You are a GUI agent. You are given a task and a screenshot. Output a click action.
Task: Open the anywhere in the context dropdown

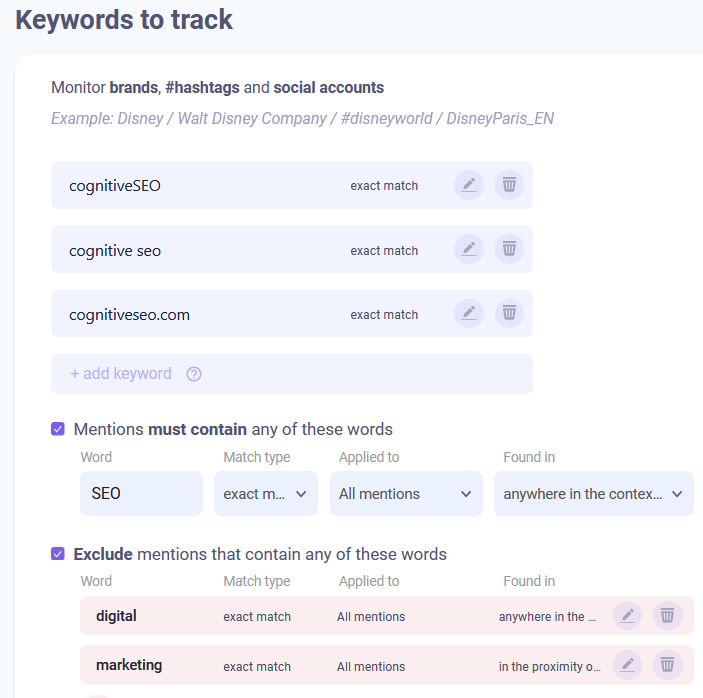coord(594,494)
